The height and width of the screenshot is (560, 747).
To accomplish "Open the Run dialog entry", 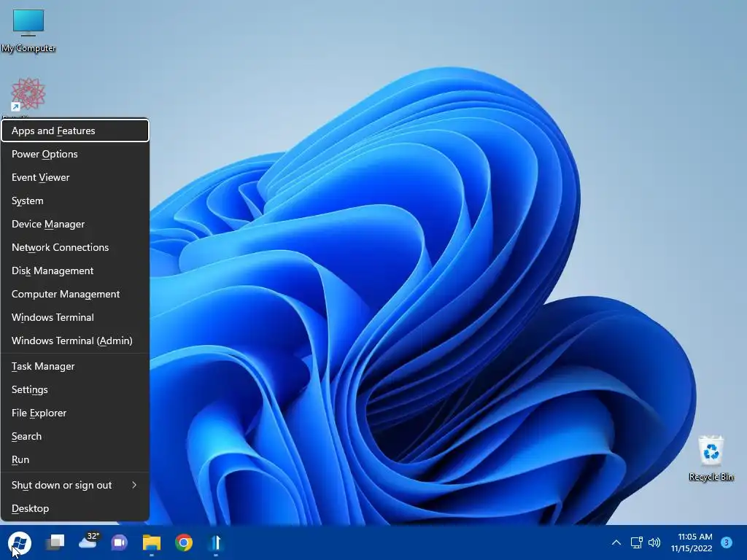I will coord(75,459).
